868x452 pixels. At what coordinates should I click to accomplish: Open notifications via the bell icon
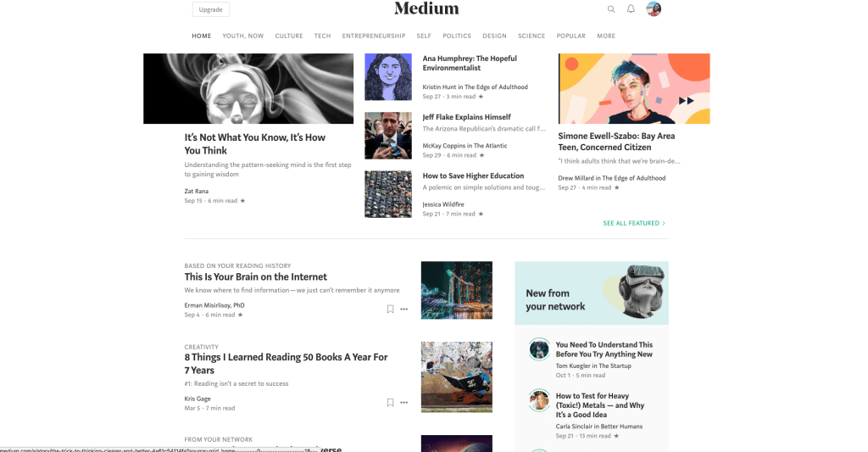coord(631,8)
